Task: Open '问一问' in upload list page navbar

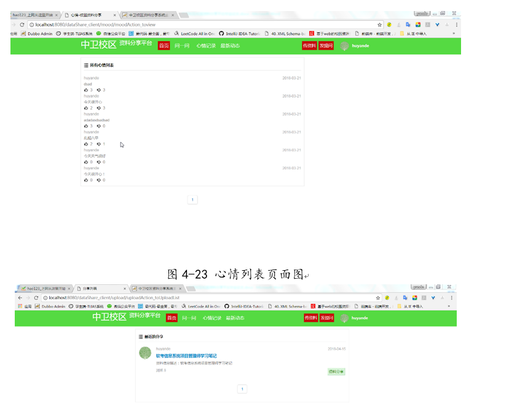Action: coord(189,318)
